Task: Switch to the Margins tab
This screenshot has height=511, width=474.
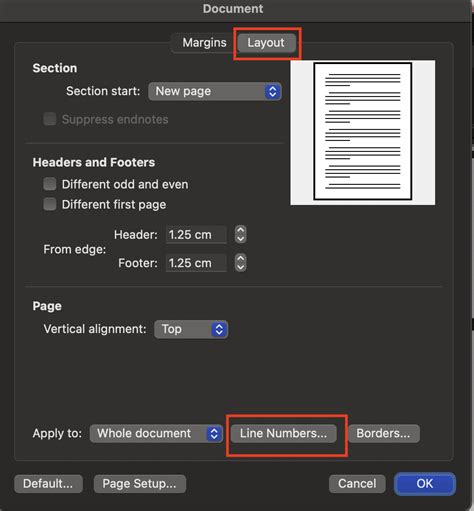Action: click(204, 43)
